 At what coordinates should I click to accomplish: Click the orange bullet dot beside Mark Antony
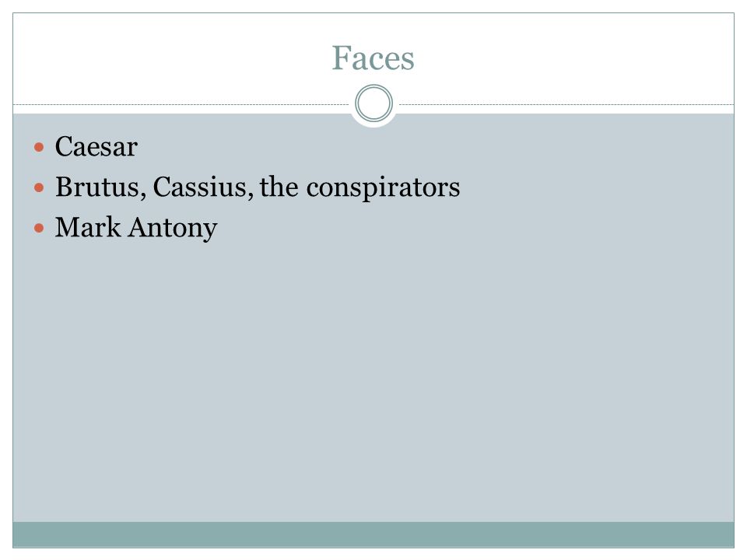click(x=39, y=228)
